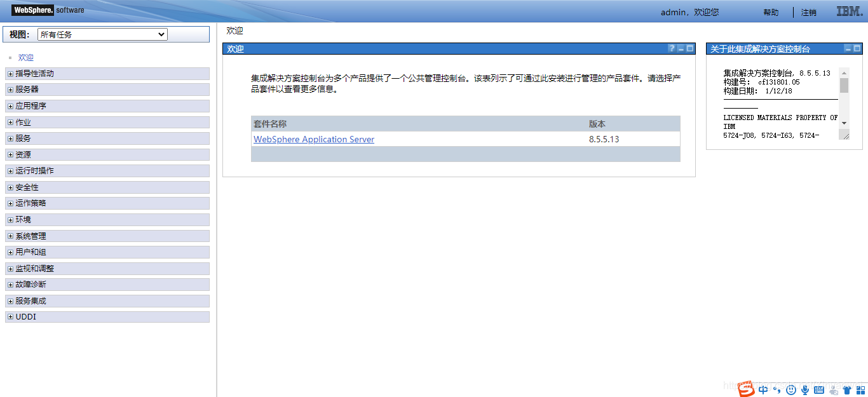Maximize the 欢迎 portlet
The image size is (868, 397).
click(x=691, y=48)
